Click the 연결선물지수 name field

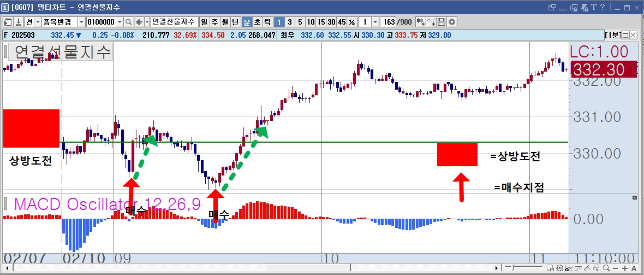tap(174, 22)
